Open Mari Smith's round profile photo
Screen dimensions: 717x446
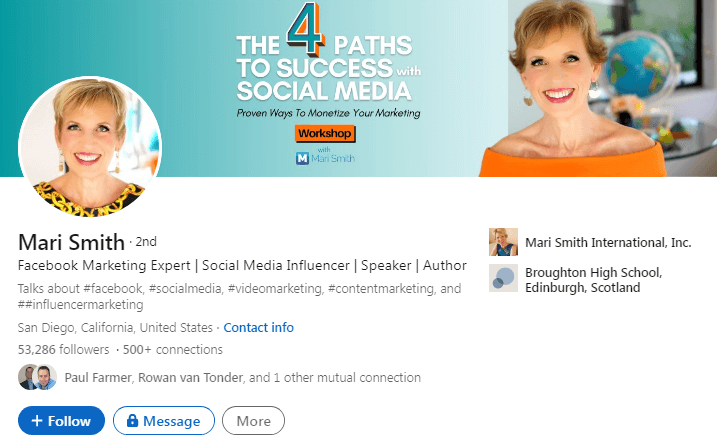tap(90, 146)
